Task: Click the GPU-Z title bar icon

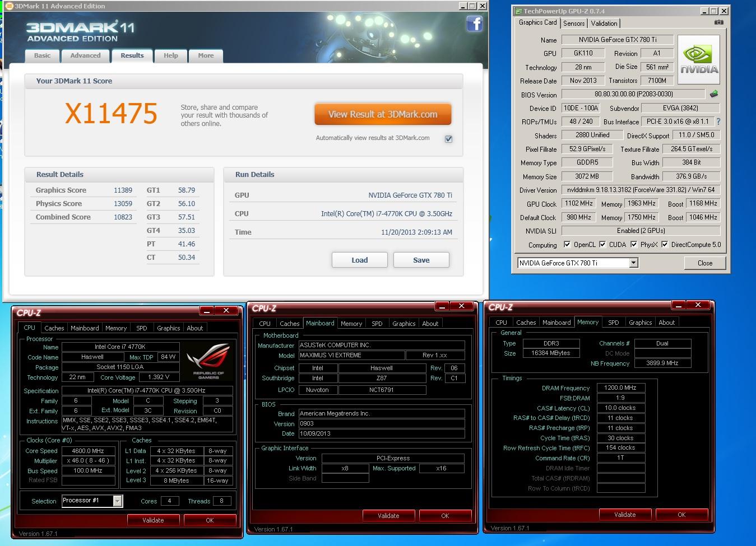Action: [518, 11]
